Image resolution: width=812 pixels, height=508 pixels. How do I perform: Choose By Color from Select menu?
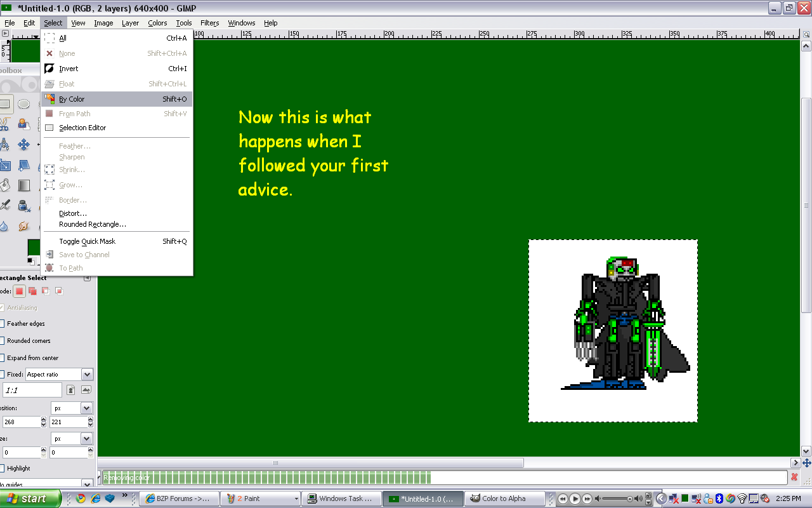pos(117,99)
